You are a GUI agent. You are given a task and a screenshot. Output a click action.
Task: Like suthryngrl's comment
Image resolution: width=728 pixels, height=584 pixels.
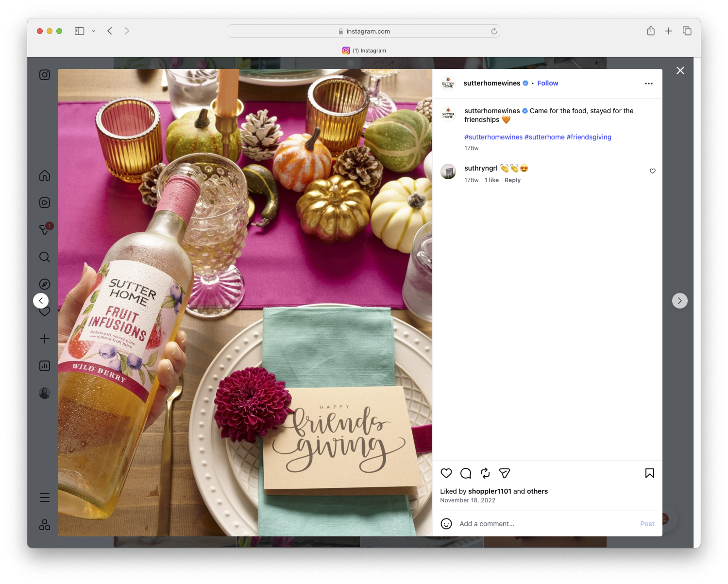tap(652, 171)
